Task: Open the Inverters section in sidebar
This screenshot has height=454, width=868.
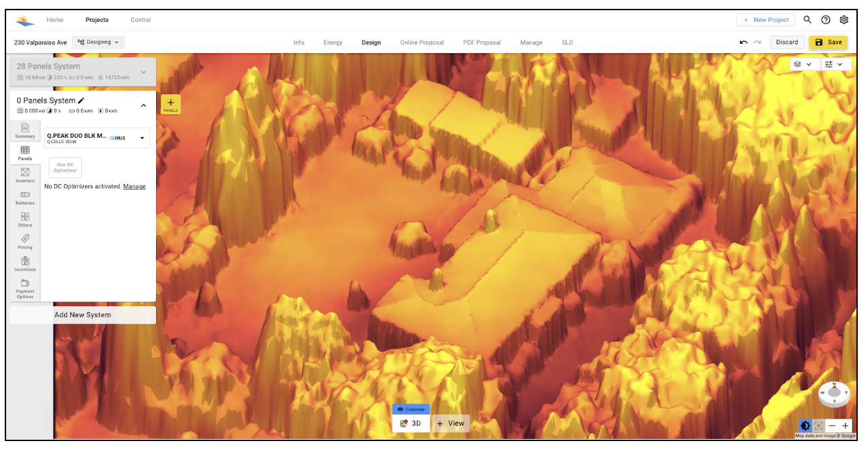Action: [25, 175]
